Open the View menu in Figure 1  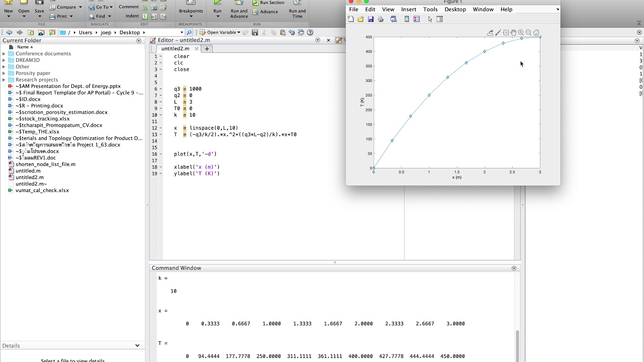tap(388, 10)
